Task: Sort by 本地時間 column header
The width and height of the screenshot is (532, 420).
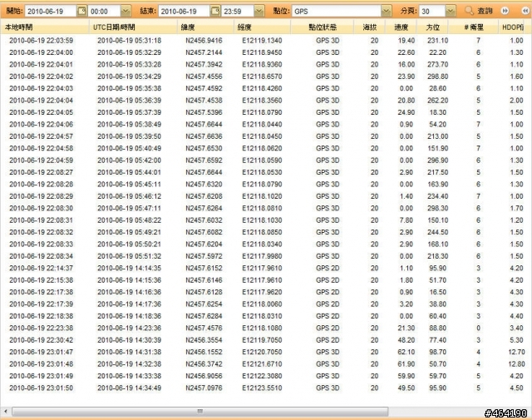Action: click(45, 27)
